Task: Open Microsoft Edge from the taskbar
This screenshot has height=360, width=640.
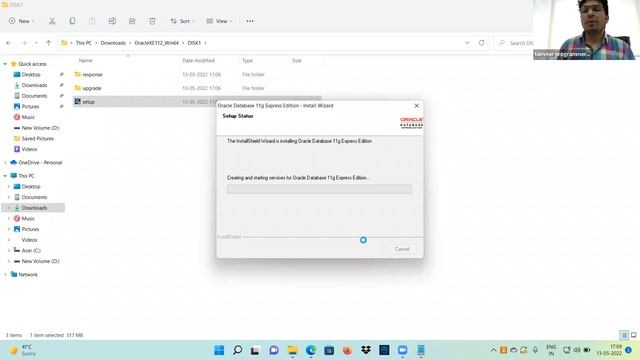Action: 311,350
